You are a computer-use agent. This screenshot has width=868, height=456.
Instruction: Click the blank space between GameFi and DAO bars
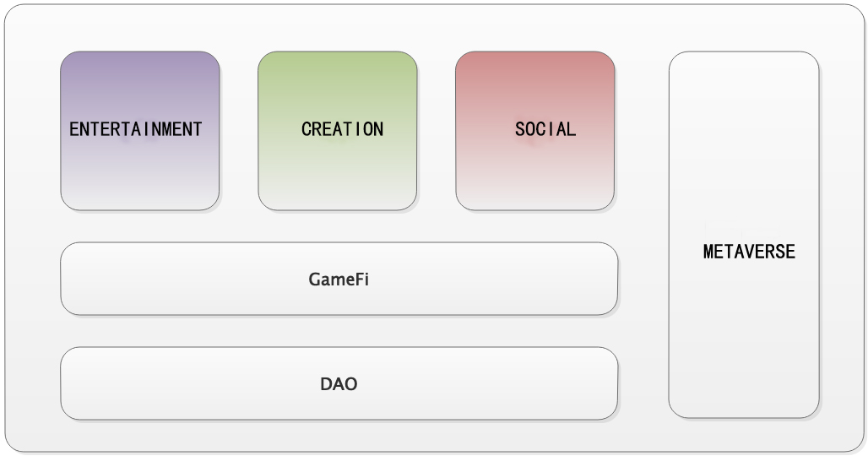339,331
